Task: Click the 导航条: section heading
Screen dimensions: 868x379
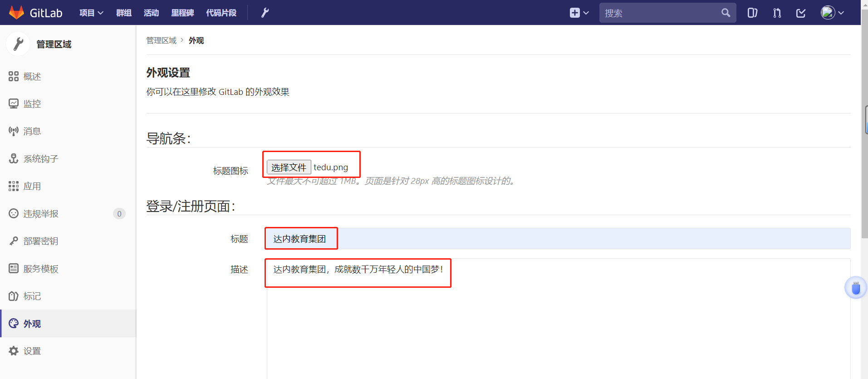Action: coord(168,138)
